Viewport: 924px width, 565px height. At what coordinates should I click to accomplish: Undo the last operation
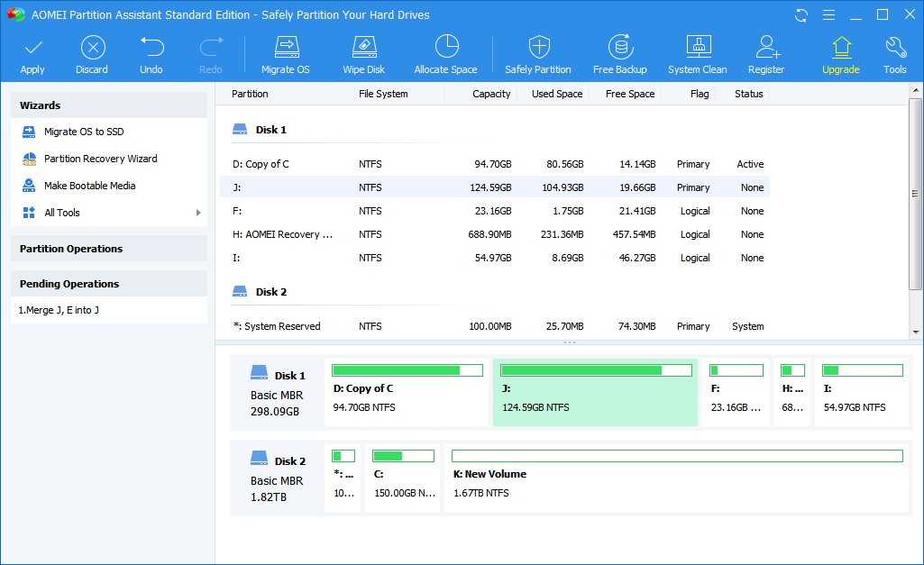151,57
